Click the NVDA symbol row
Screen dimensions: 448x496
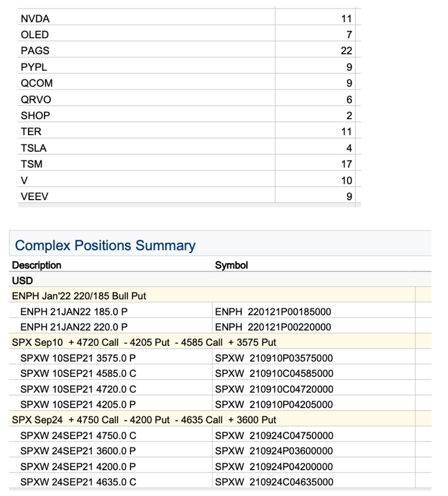(35, 19)
